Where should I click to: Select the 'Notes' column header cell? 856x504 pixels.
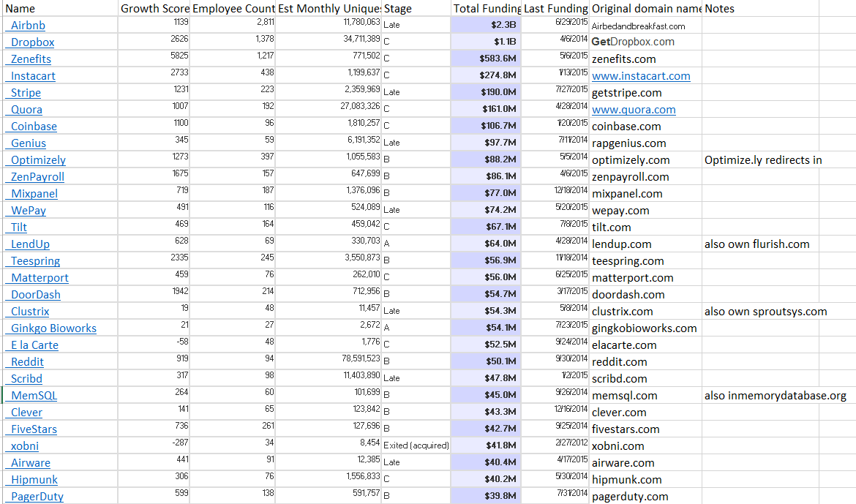[761, 8]
